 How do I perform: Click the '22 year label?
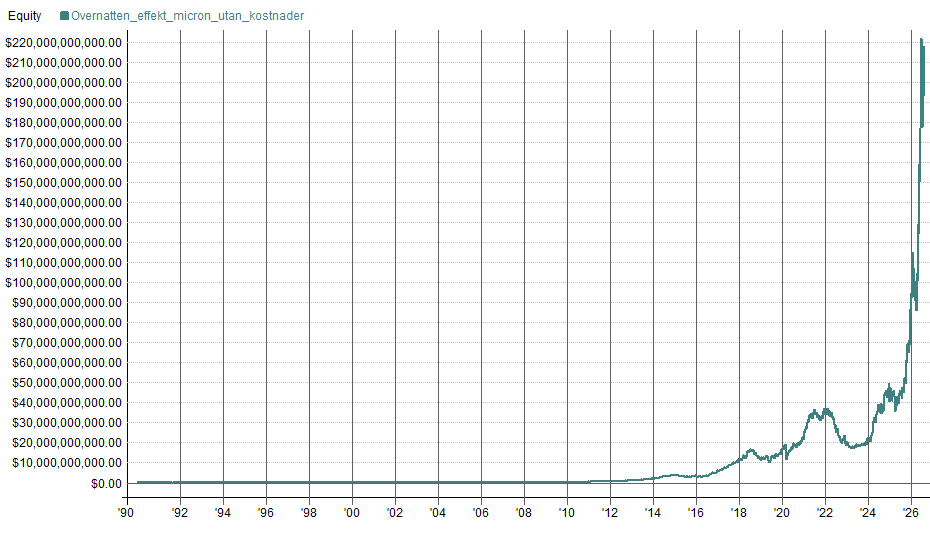tap(825, 512)
